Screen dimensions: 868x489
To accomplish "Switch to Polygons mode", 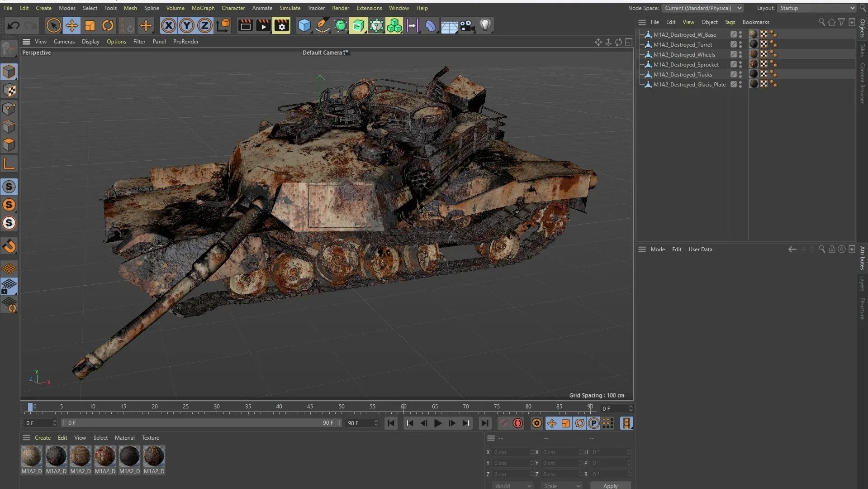I will tap(9, 144).
